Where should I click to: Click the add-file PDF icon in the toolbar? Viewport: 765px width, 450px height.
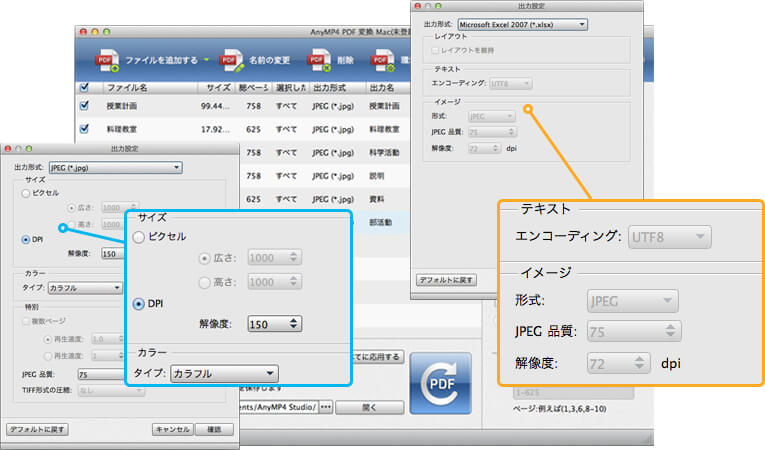[107, 61]
